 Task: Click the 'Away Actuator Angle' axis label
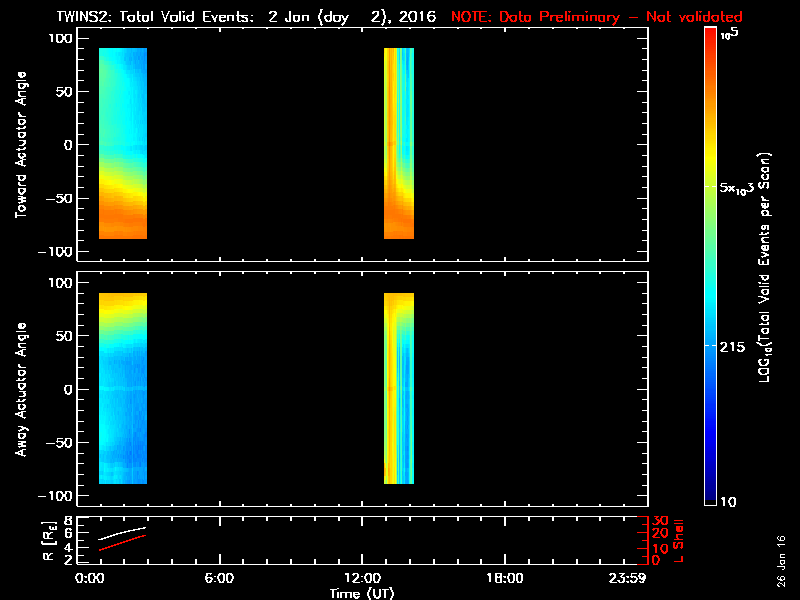click(x=20, y=389)
